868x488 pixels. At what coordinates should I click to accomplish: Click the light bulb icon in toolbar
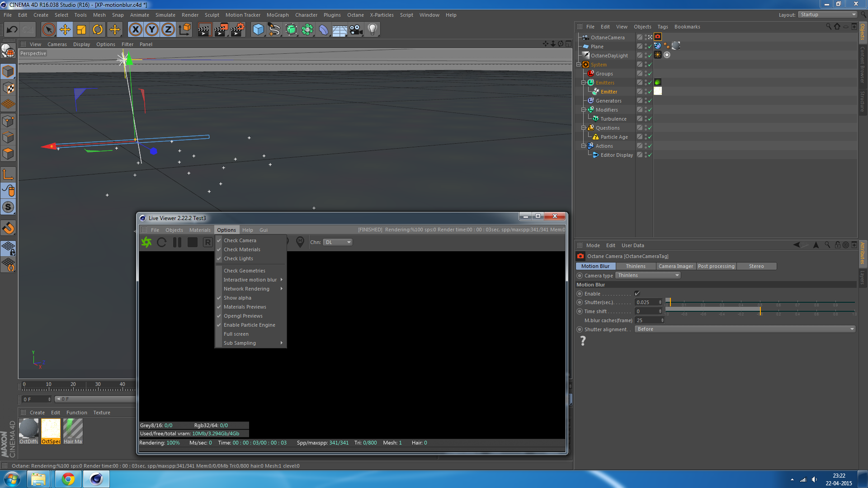point(372,30)
